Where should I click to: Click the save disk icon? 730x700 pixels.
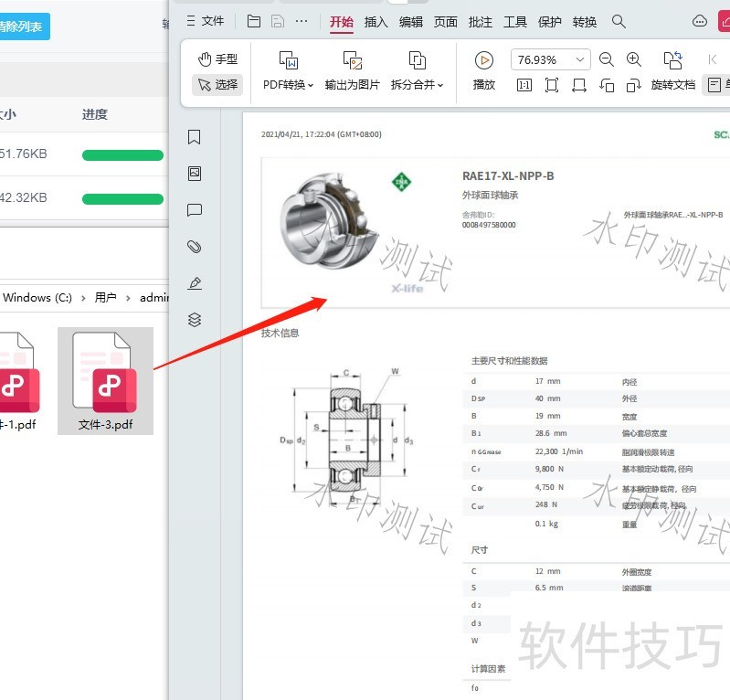coord(278,21)
